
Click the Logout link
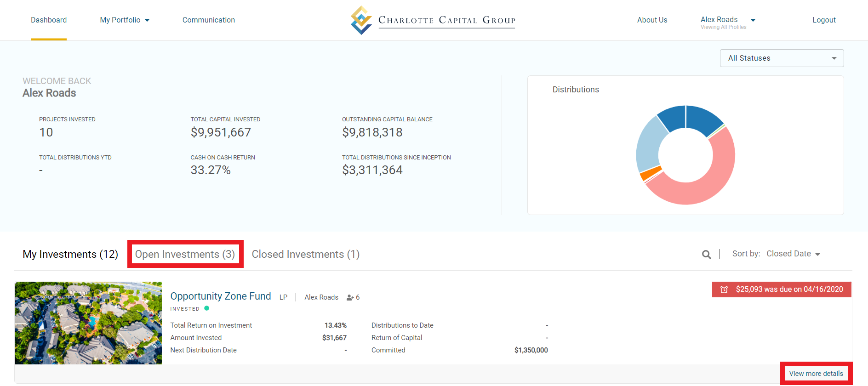(824, 20)
